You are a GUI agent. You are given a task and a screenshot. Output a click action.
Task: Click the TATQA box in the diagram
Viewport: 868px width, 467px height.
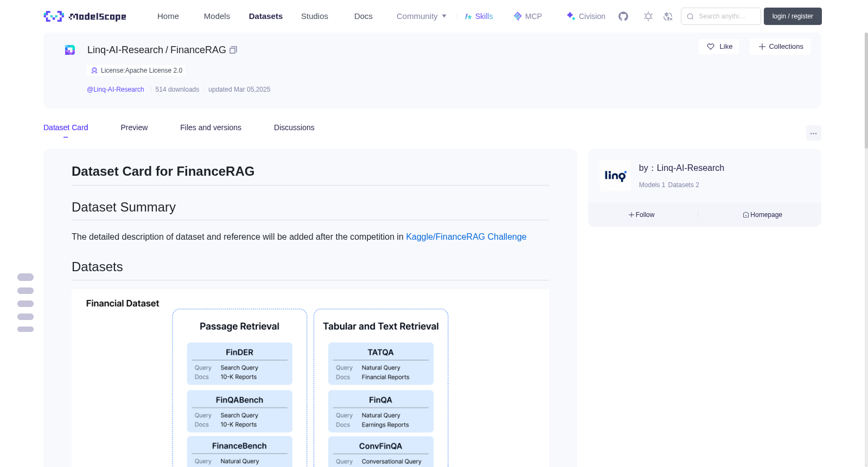[381, 363]
